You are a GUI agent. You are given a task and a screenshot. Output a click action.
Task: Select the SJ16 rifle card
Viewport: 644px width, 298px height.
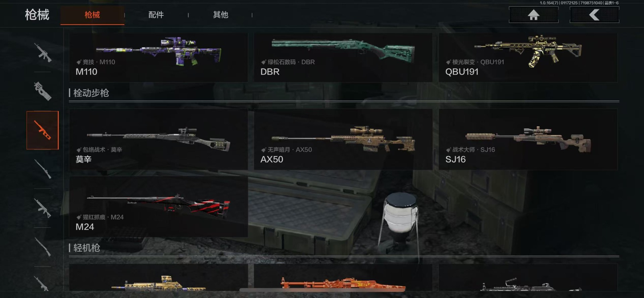(528, 139)
